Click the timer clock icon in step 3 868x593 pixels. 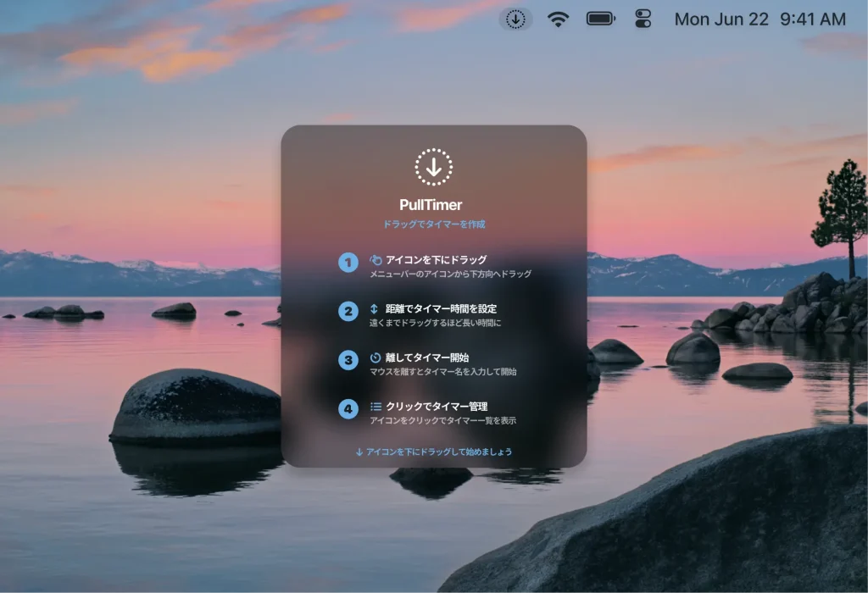click(x=376, y=358)
